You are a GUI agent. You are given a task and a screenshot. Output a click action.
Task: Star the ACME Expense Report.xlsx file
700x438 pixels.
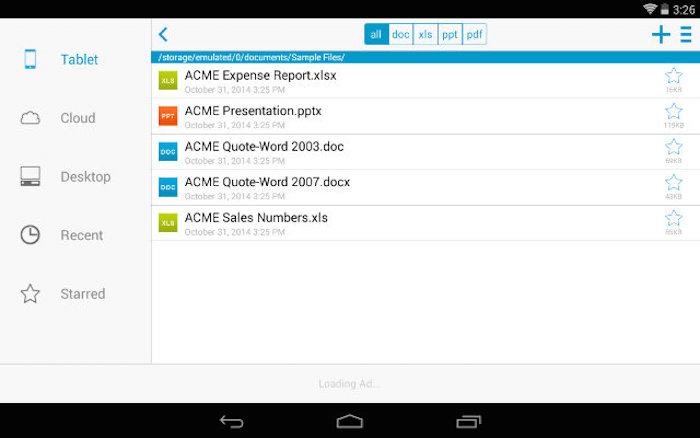pos(674,76)
